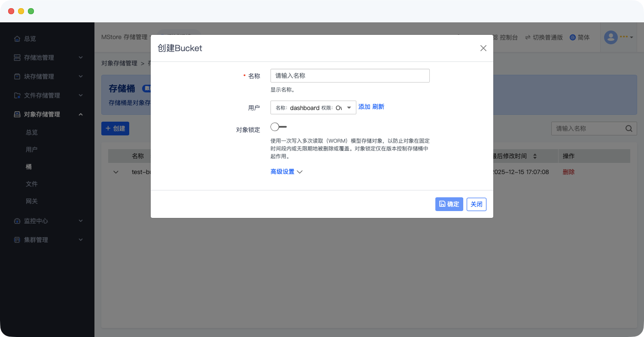The image size is (644, 337).
Task: Click the Add (添加) user link
Action: click(x=364, y=107)
